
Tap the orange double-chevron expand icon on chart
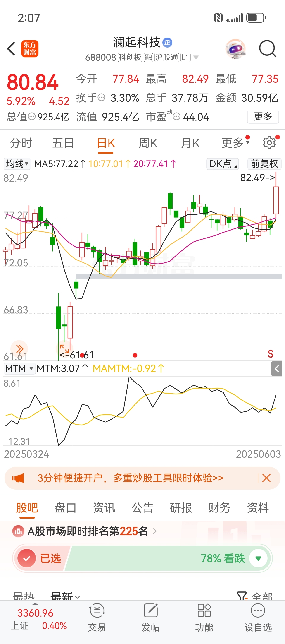click(19, 348)
